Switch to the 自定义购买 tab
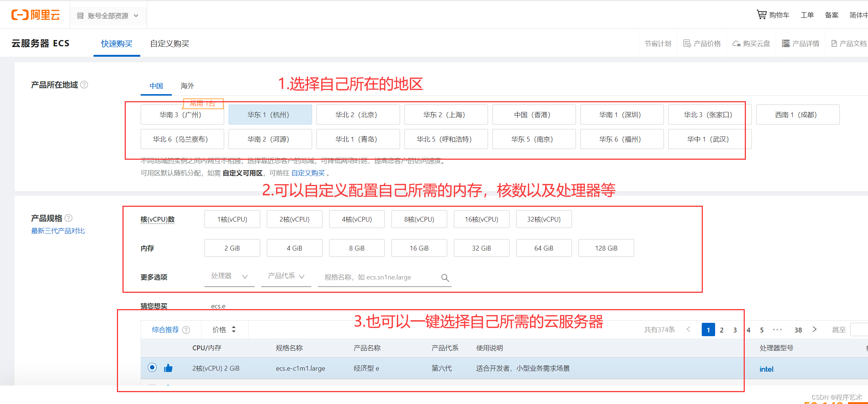The image size is (868, 404). tap(170, 44)
